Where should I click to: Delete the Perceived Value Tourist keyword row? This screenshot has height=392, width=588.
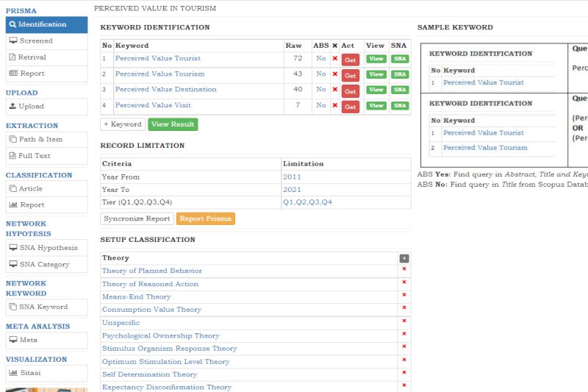pyautogui.click(x=335, y=59)
